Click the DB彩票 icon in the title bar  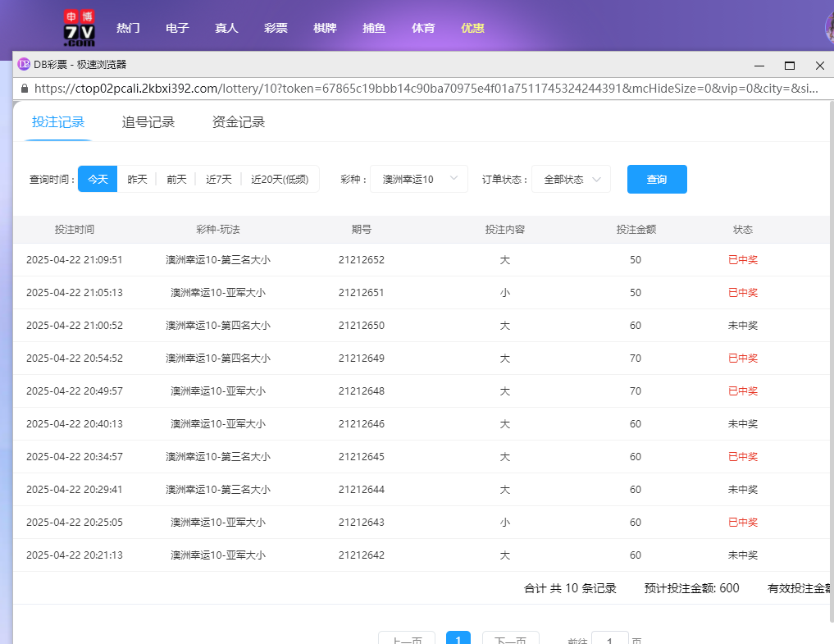pyautogui.click(x=25, y=64)
